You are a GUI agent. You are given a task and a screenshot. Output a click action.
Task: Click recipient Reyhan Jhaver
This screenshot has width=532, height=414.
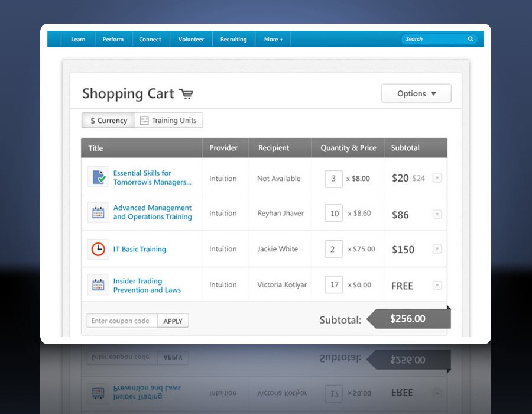tap(281, 213)
